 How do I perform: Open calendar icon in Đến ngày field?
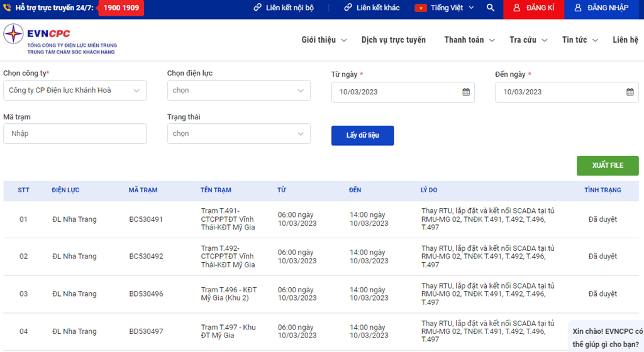[x=630, y=92]
